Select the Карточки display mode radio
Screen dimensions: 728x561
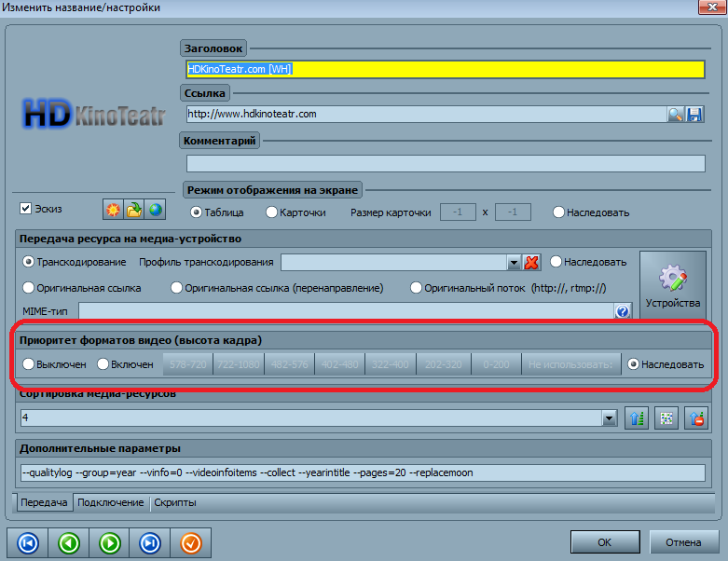coord(272,212)
